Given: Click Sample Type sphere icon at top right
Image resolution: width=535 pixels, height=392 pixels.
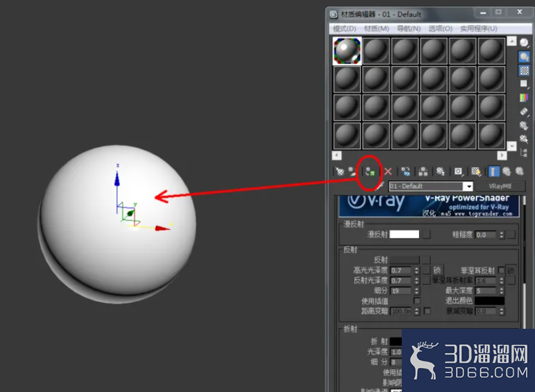Looking at the screenshot, I should pos(524,43).
